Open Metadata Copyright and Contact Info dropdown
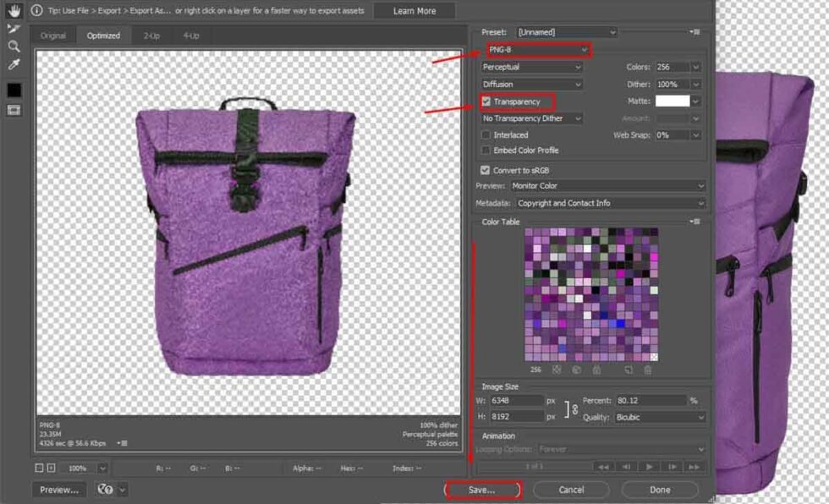 point(611,204)
